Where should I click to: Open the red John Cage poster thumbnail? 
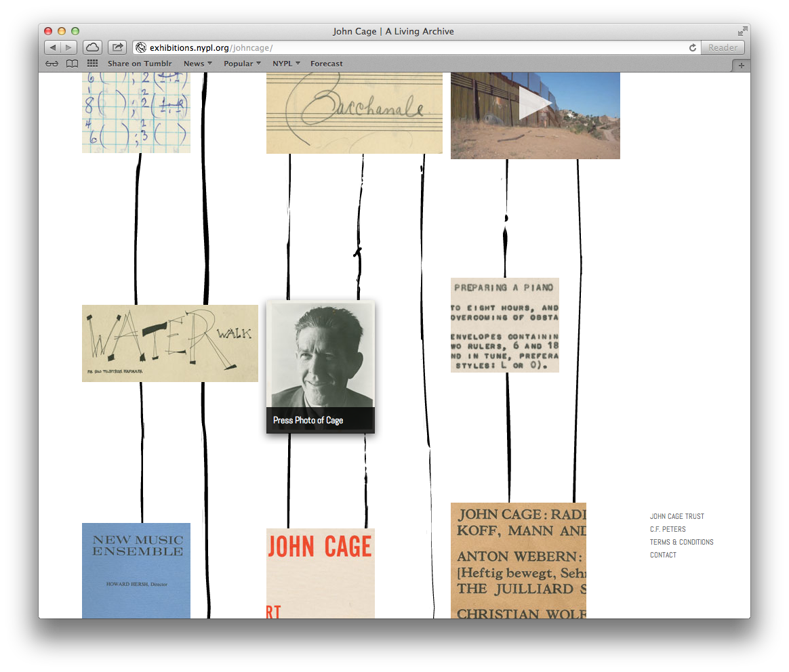[321, 573]
